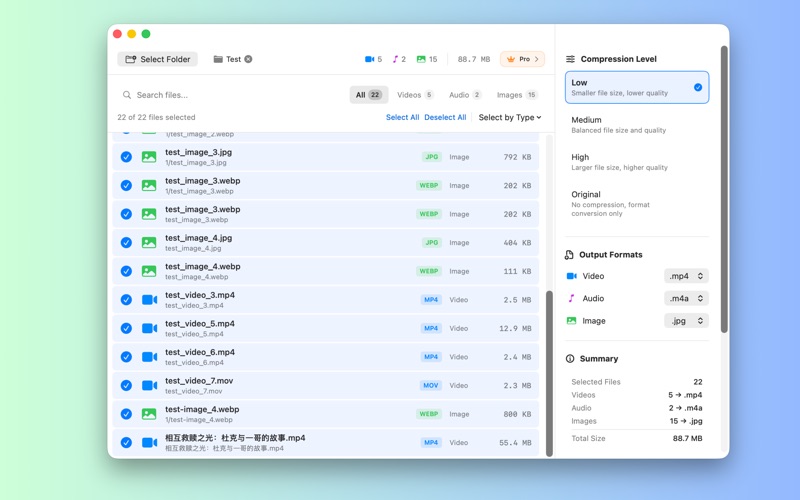Deselect the test_video_5.mp4 checkbox
Viewport: 800px width, 500px height.
point(126,328)
